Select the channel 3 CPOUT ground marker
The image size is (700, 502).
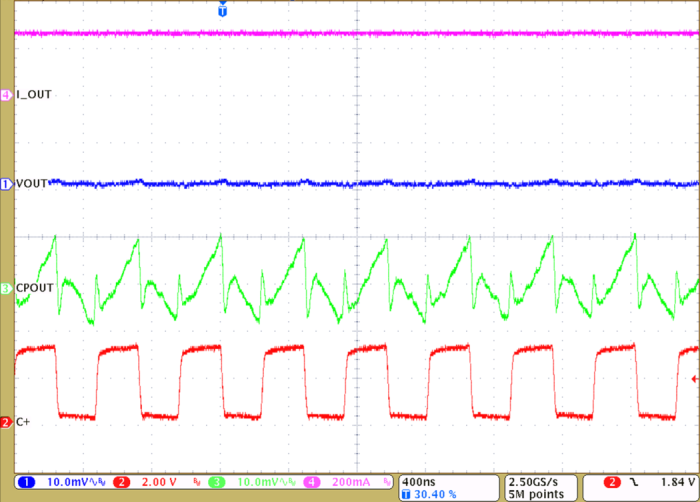(7, 289)
